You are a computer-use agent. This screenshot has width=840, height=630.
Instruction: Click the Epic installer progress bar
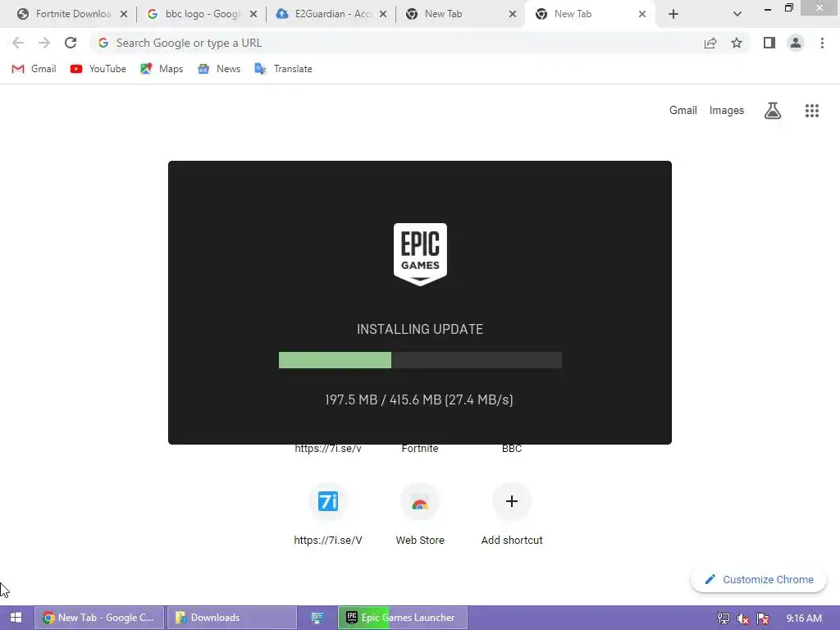pos(420,360)
